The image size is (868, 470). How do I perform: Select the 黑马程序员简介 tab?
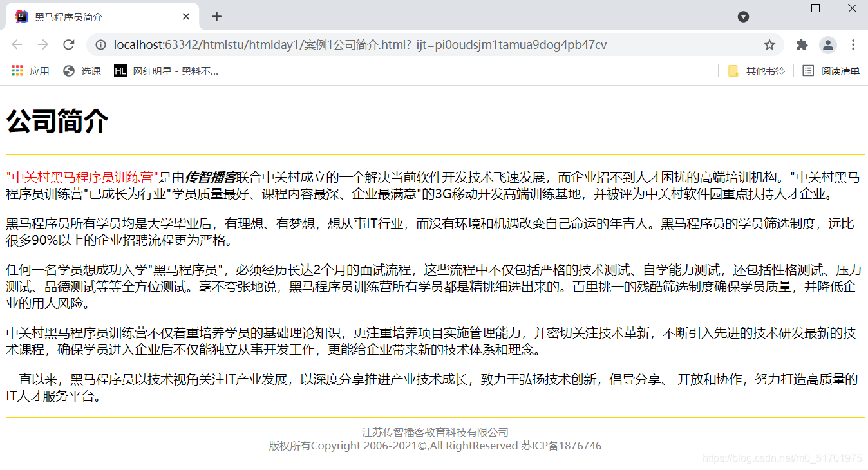(103, 17)
